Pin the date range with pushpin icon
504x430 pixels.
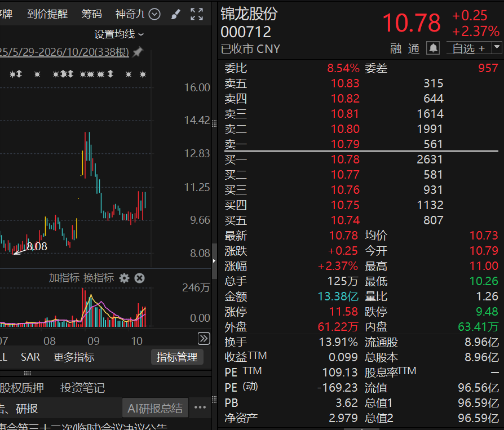point(138,52)
